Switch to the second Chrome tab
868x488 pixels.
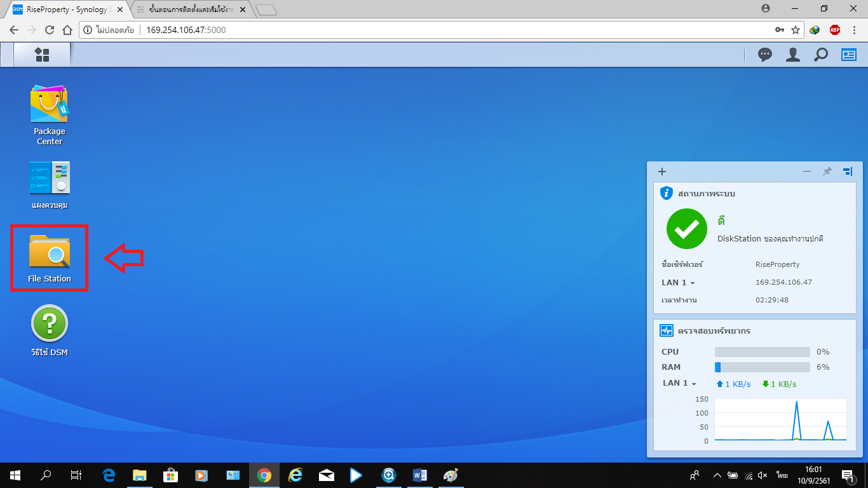coord(191,10)
